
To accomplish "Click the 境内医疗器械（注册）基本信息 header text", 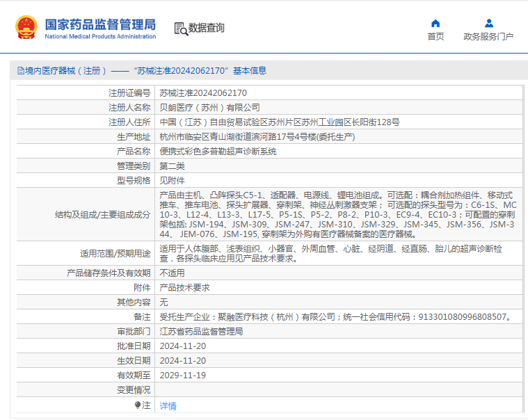I will 145,71.
